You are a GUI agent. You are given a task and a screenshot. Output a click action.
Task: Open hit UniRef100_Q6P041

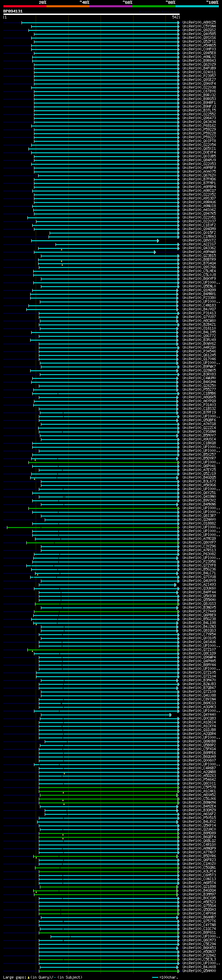click(x=199, y=466)
